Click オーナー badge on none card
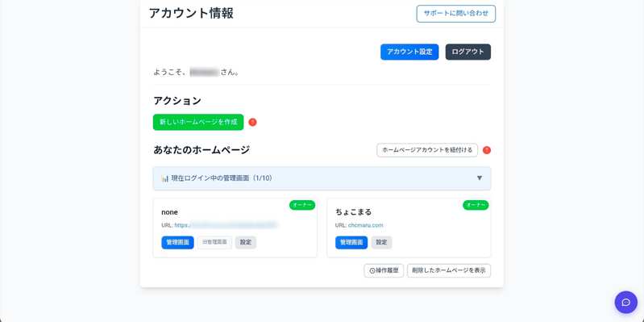Screen dimensions: 644x322 pos(302,205)
